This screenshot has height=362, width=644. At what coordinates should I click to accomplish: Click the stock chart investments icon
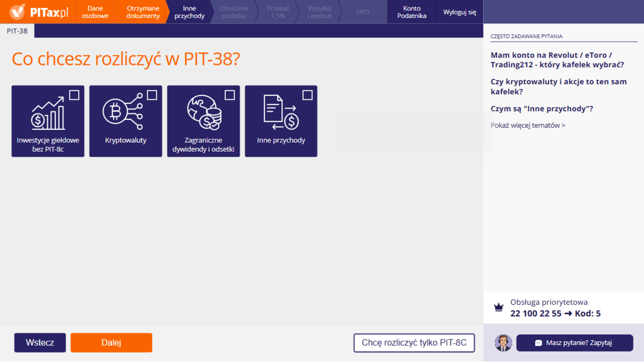pyautogui.click(x=47, y=114)
